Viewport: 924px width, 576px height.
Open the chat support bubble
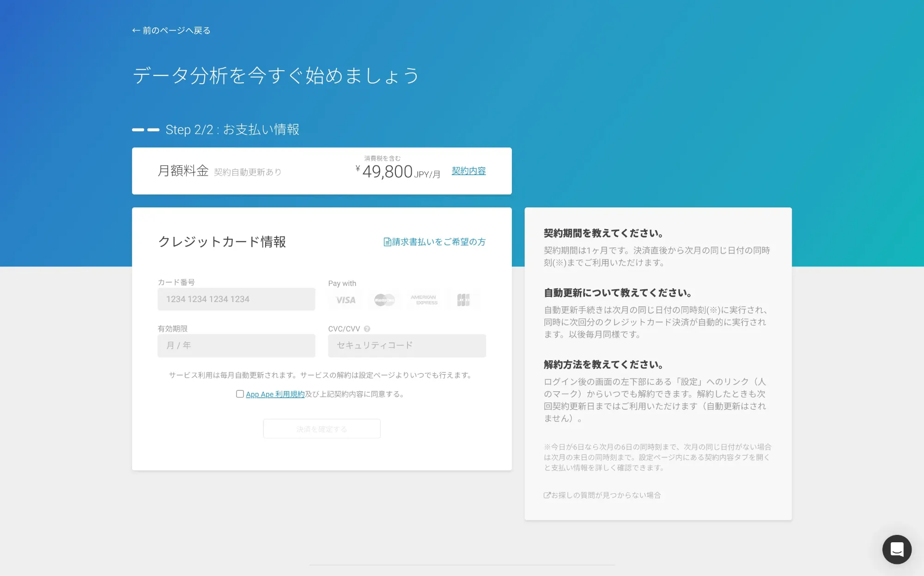(x=896, y=549)
